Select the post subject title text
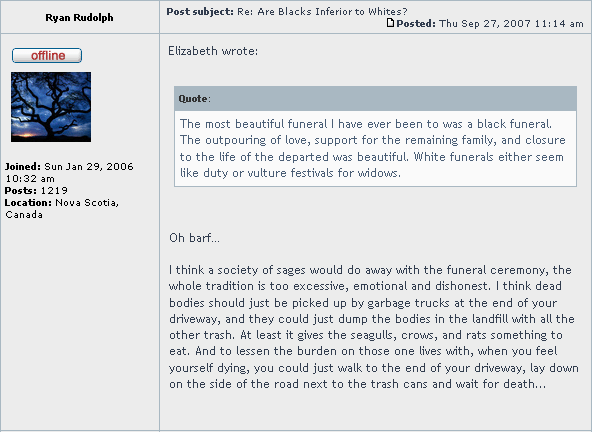592x432 pixels. [x=322, y=12]
